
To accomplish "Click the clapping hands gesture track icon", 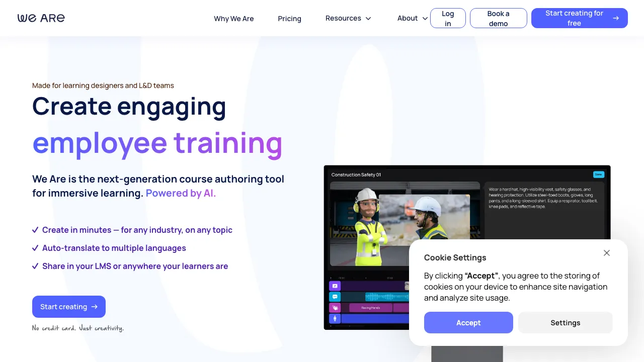I will pos(335,308).
